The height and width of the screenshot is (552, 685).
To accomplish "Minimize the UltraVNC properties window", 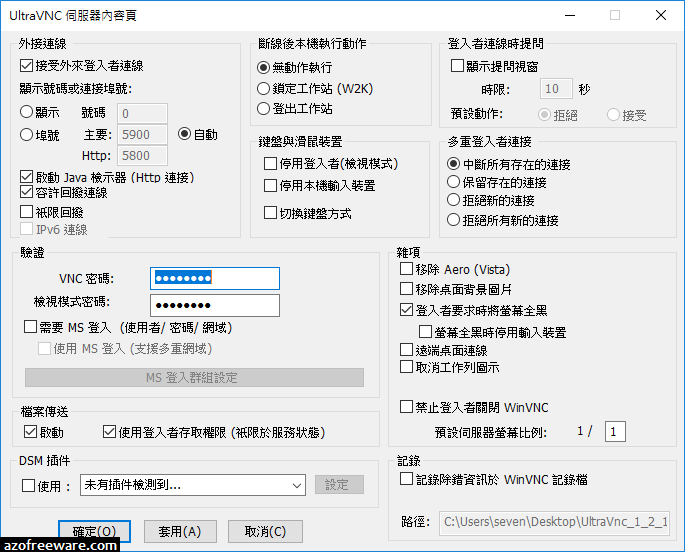I will tap(570, 16).
